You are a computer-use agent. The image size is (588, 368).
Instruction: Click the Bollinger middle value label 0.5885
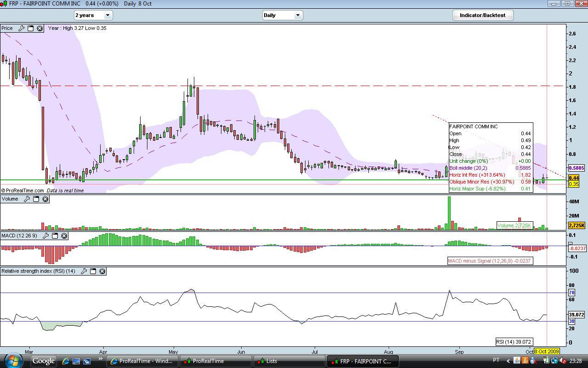(x=577, y=168)
